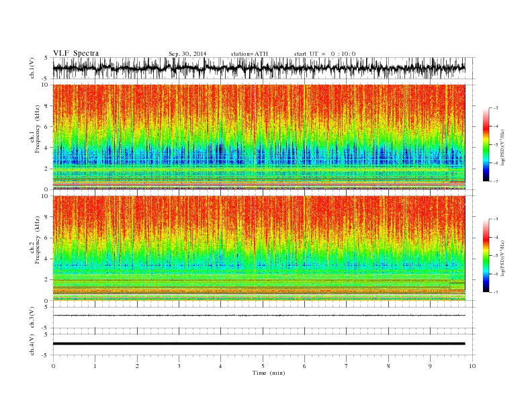The height and width of the screenshot is (411, 532).
Task: Click the ch.1 voltage waveform trace
Action: pos(259,68)
